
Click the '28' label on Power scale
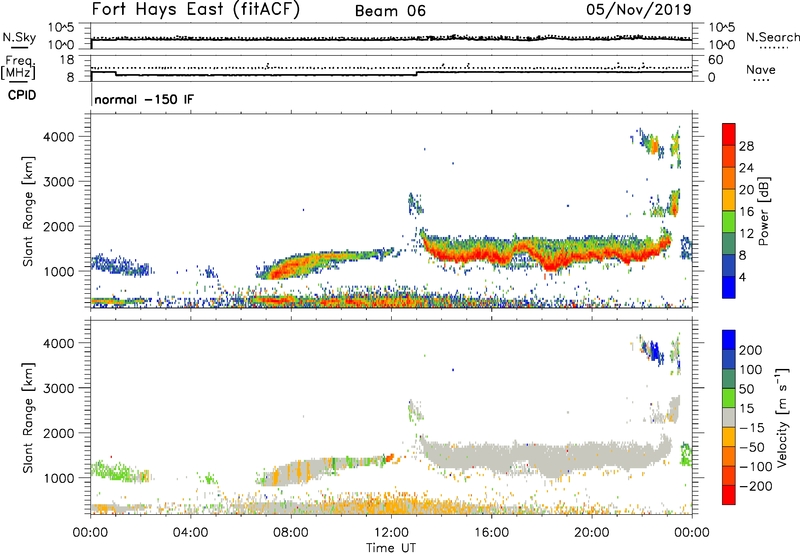(x=746, y=146)
